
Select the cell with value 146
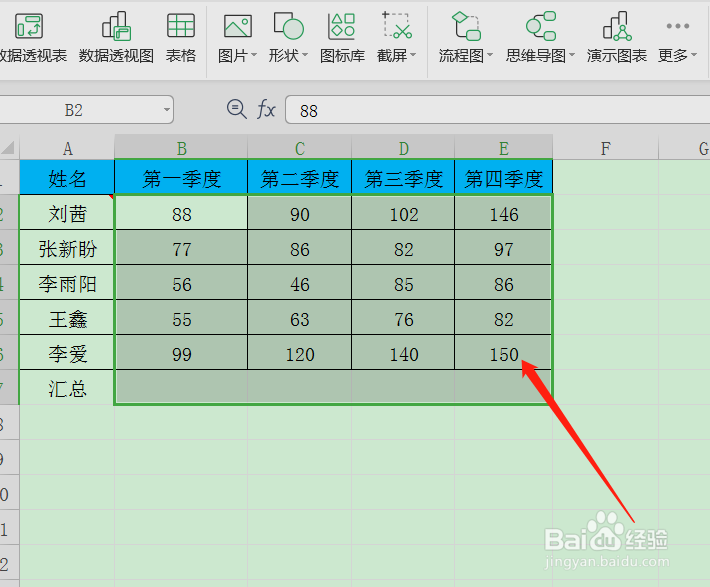(x=504, y=213)
